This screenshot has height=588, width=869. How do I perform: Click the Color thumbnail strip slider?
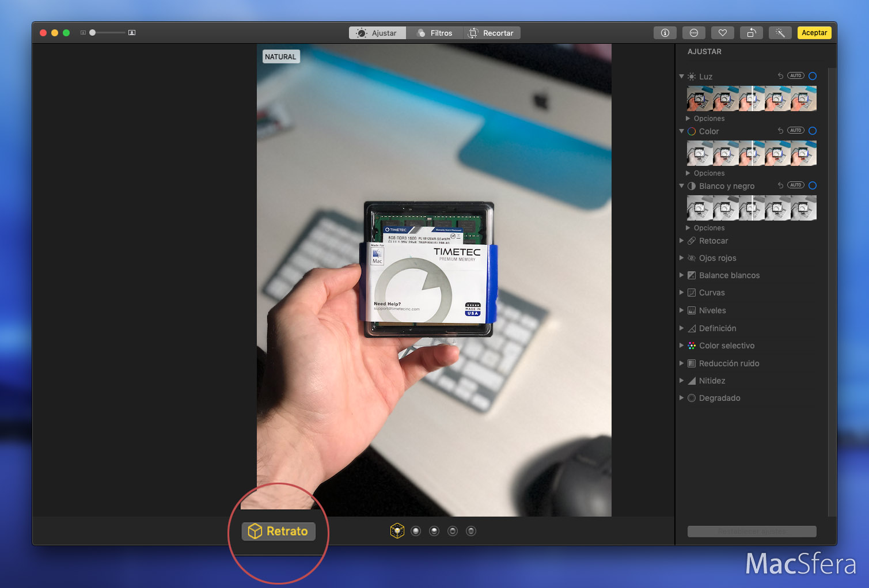pos(752,153)
